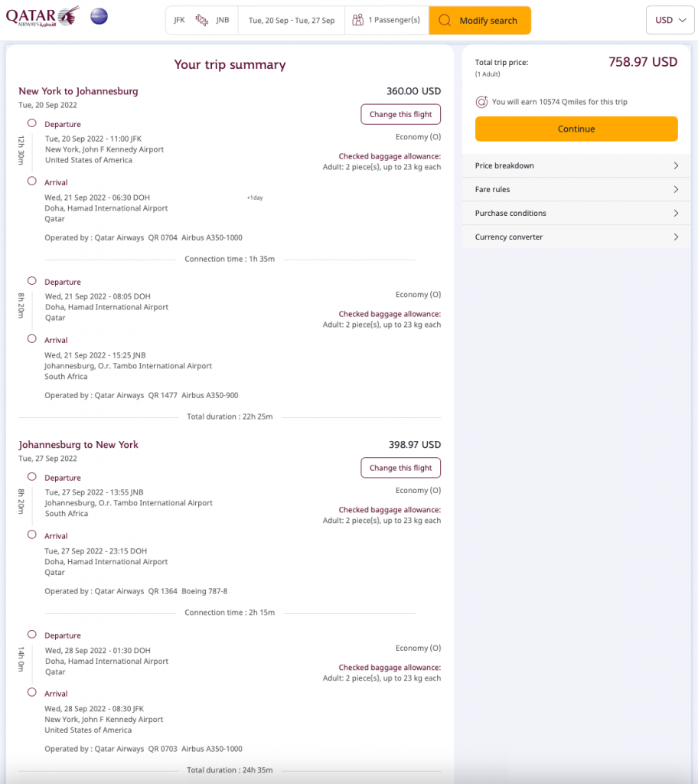Click the departure circle marker for the JFK 11:00 flight
This screenshot has height=784, width=698.
[x=32, y=123]
